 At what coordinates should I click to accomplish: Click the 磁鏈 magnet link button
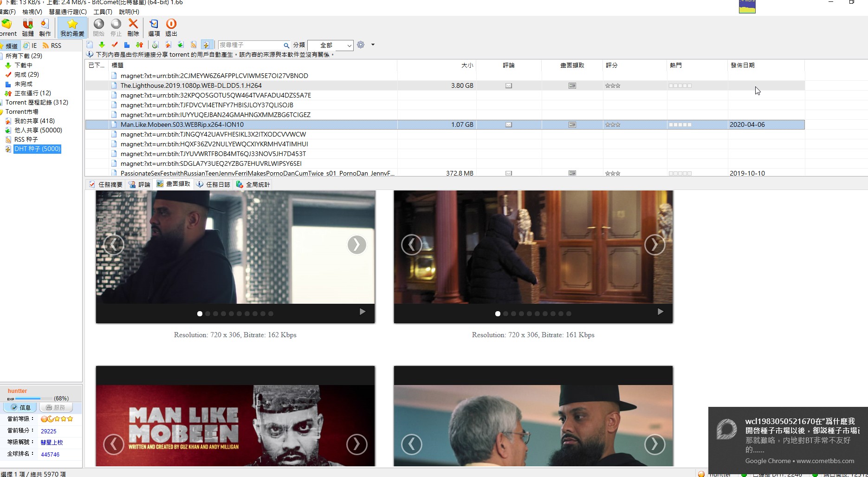coord(28,27)
